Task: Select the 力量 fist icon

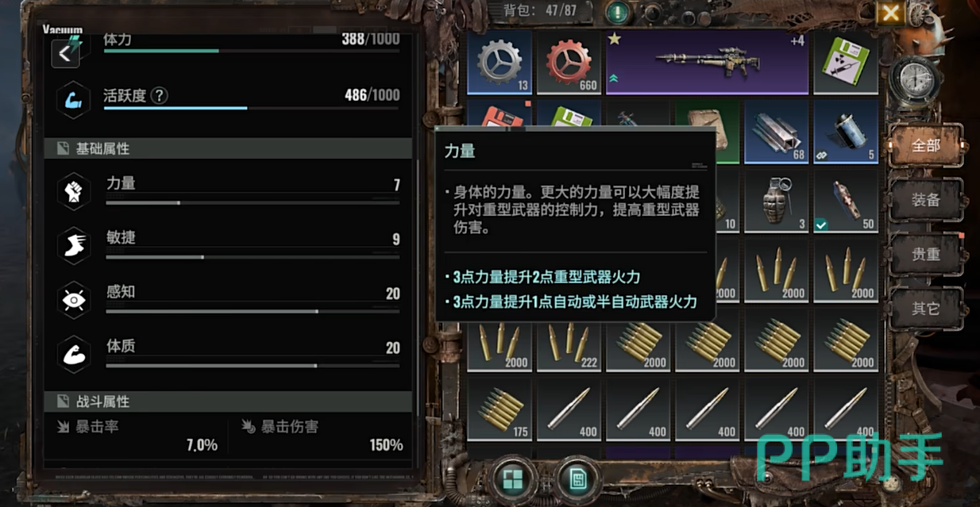Action: 73,191
